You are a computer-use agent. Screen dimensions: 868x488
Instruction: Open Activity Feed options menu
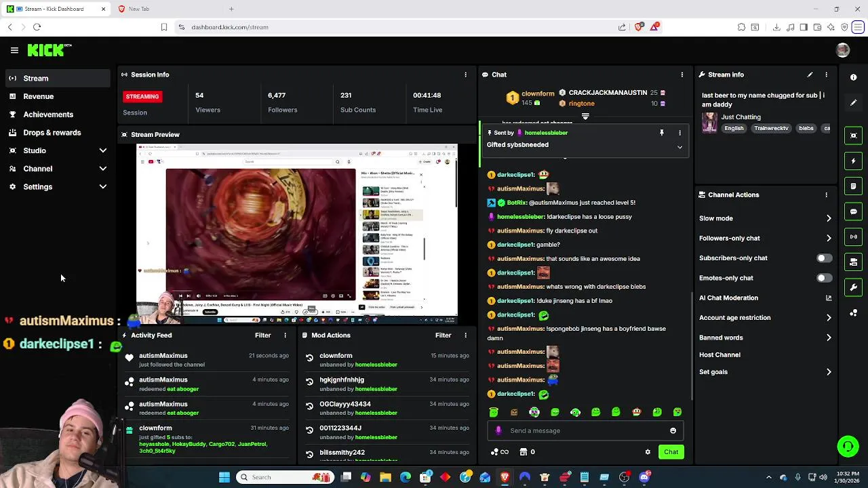[285, 335]
